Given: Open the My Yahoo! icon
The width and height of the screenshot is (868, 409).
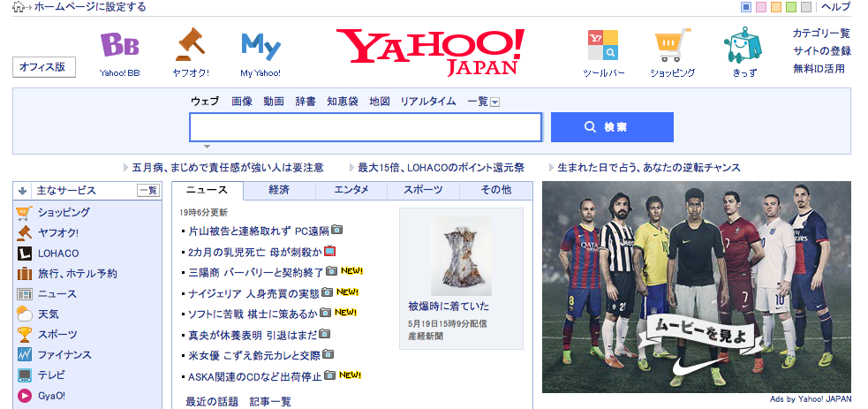Looking at the screenshot, I should click(x=260, y=47).
